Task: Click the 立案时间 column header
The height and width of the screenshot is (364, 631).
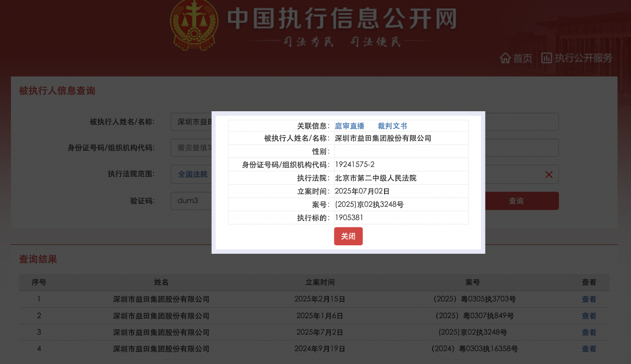Action: pyautogui.click(x=320, y=283)
